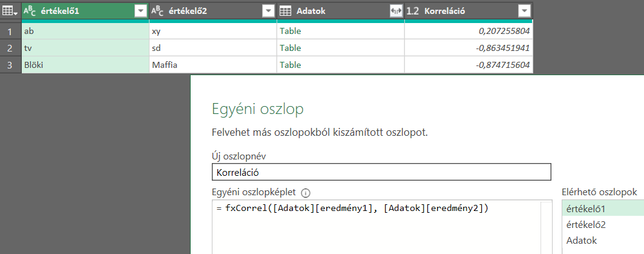Viewport: 644px width, 254px height.
Task: Click the decimal type icon of Korreláció column
Action: coord(413,12)
